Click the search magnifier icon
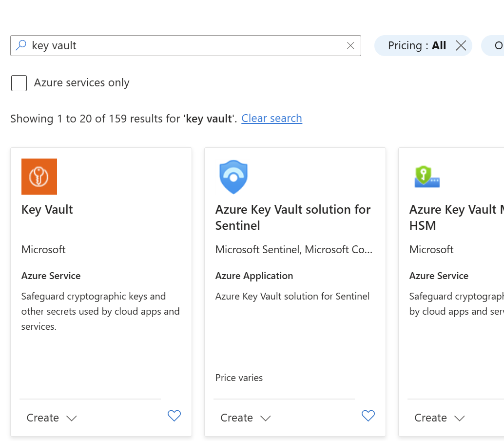 21,45
